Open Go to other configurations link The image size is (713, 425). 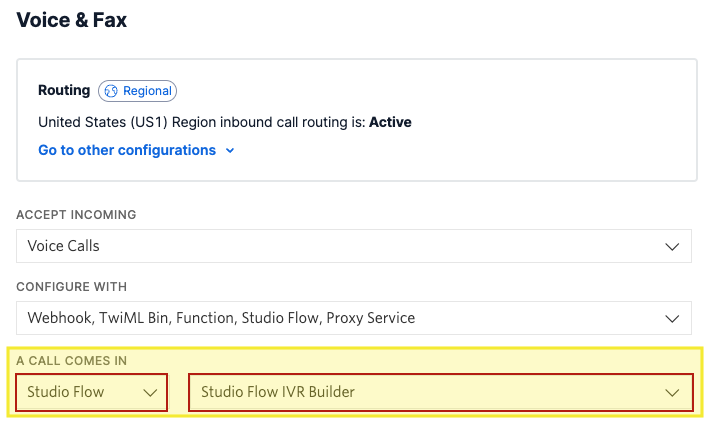point(127,150)
